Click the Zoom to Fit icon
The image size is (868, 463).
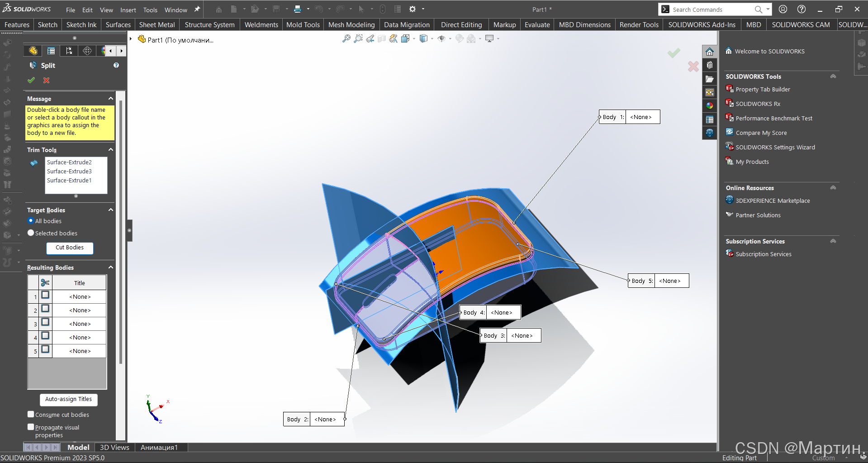coord(346,39)
